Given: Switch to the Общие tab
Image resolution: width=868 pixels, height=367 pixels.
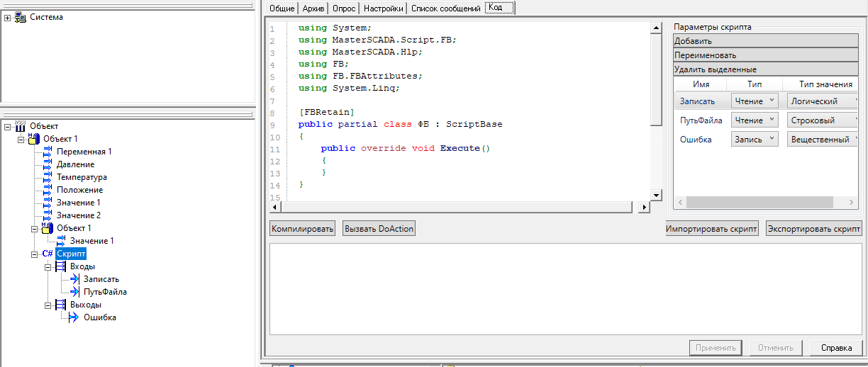Looking at the screenshot, I should coord(282,9).
